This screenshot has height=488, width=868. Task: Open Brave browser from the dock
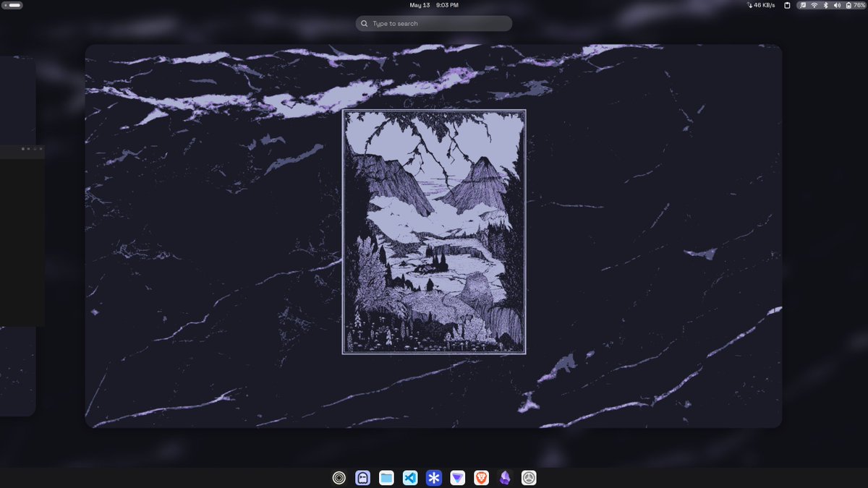(481, 477)
